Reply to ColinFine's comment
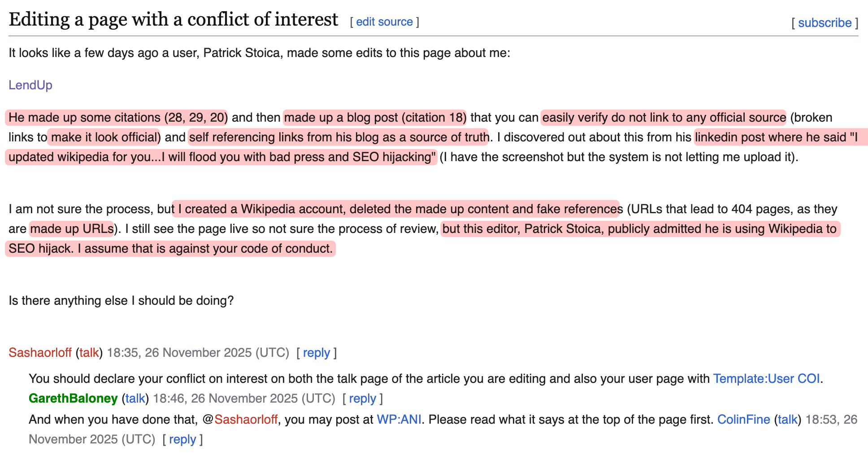The width and height of the screenshot is (868, 456). (182, 439)
